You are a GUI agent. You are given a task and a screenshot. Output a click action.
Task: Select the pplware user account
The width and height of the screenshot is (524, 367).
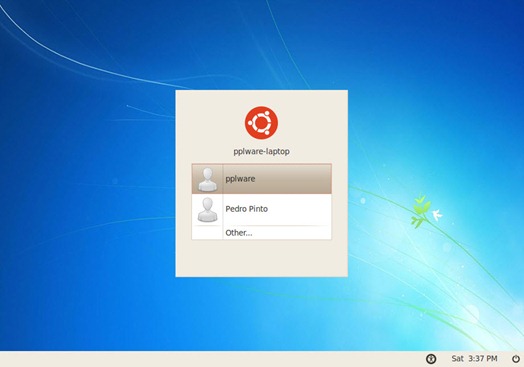pos(261,179)
